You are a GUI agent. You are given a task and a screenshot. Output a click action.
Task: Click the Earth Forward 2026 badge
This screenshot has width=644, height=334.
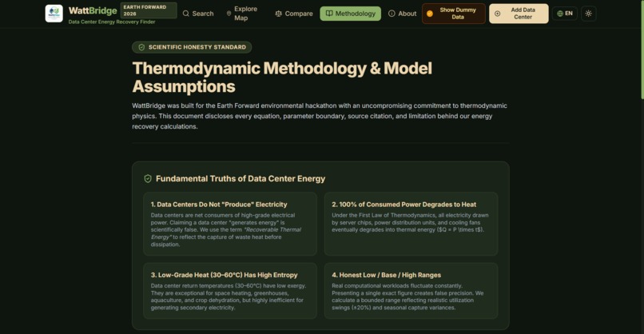pos(149,10)
